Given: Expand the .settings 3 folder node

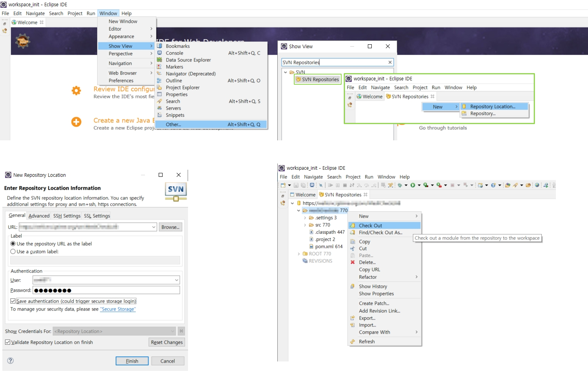Looking at the screenshot, I should tap(305, 218).
